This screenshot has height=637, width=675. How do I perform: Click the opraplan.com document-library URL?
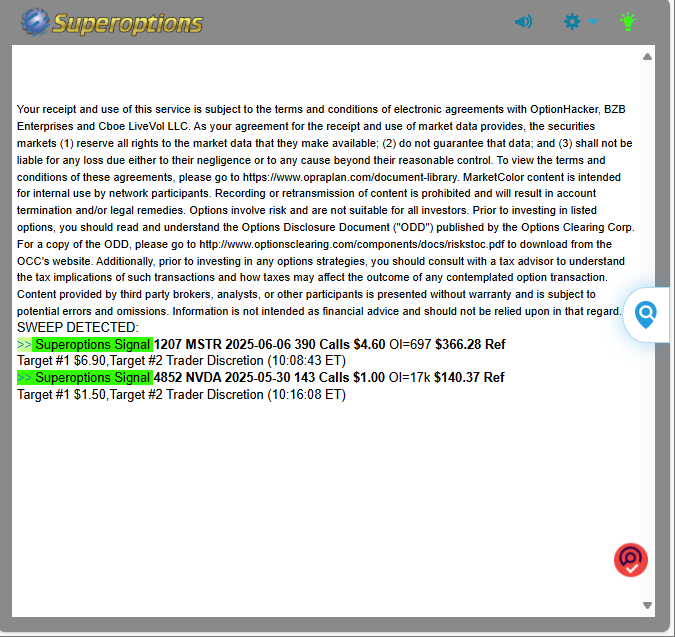click(350, 177)
